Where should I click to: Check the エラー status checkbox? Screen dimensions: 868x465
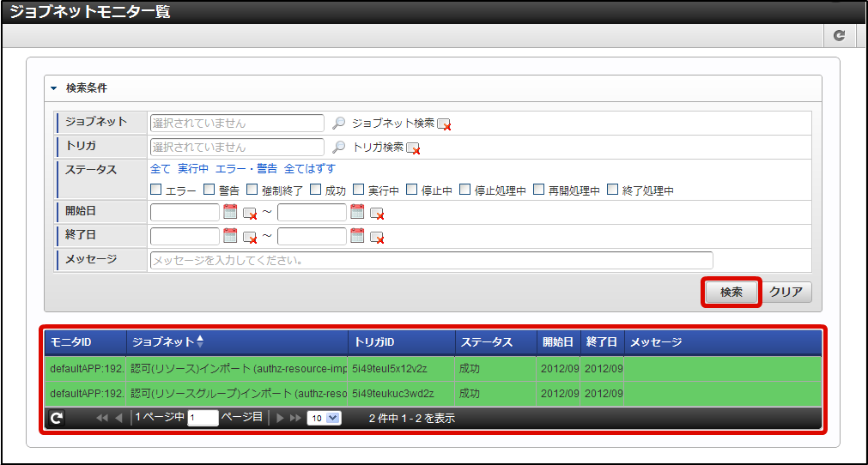point(156,190)
